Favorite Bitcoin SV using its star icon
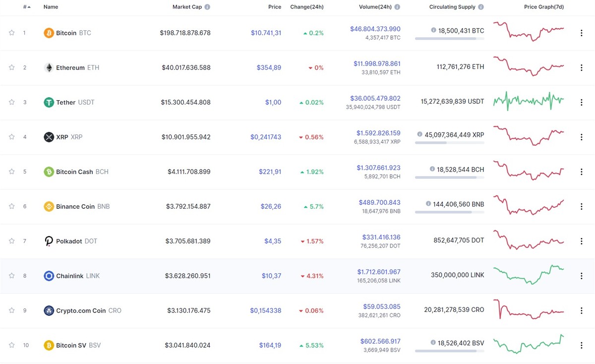The image size is (595, 364). pyautogui.click(x=11, y=345)
